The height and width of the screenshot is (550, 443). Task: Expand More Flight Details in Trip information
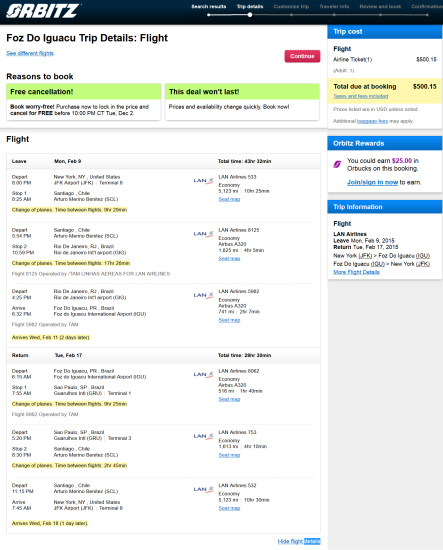point(356,272)
